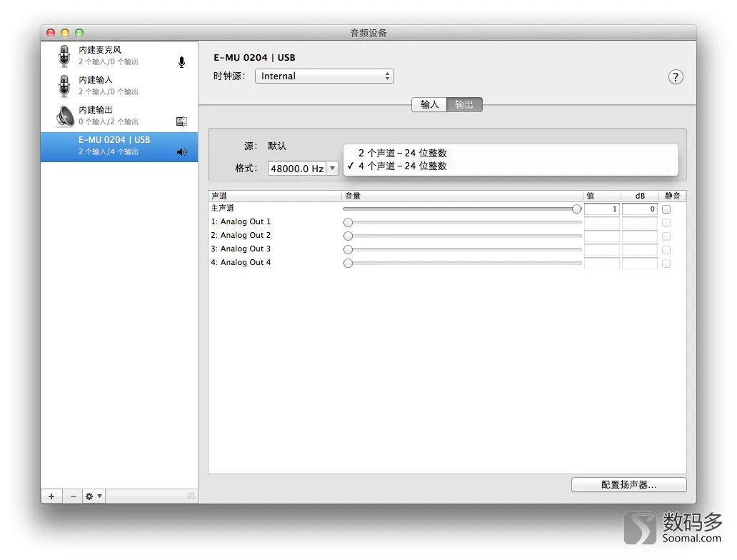
Task: Toggle mute checkbox for Analog Out 3
Action: tap(666, 250)
